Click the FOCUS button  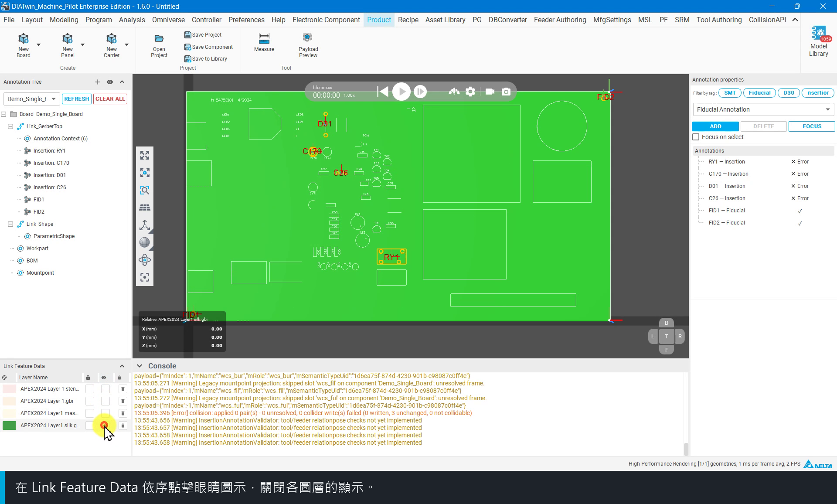[x=812, y=126]
